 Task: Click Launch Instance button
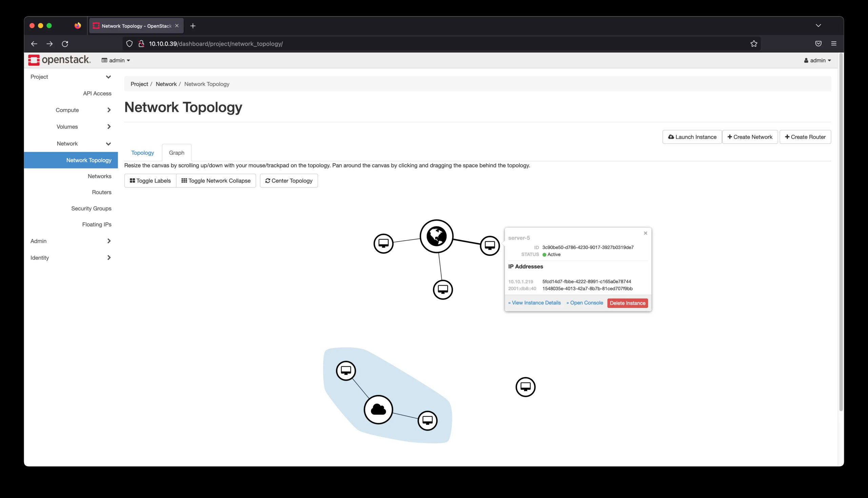693,137
